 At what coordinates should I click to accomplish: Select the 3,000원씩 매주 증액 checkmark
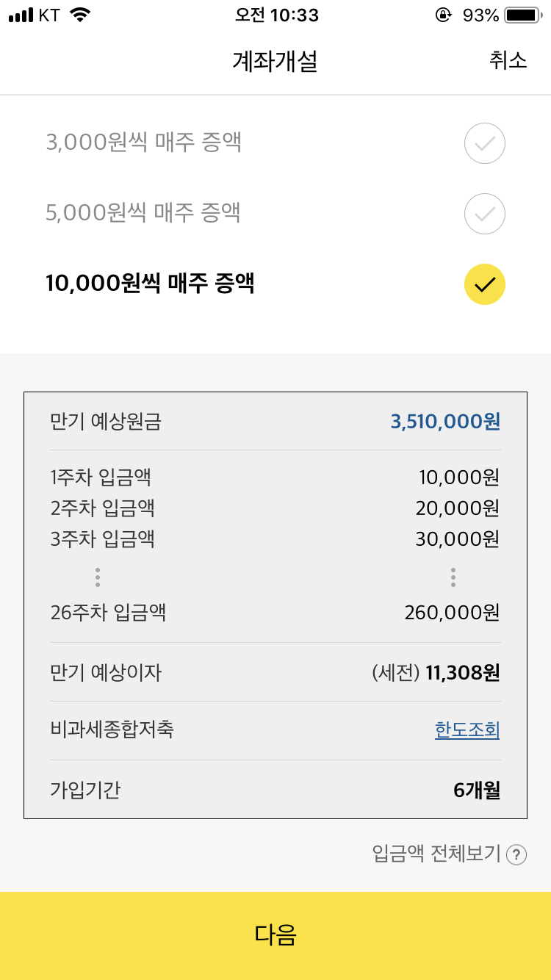click(485, 143)
